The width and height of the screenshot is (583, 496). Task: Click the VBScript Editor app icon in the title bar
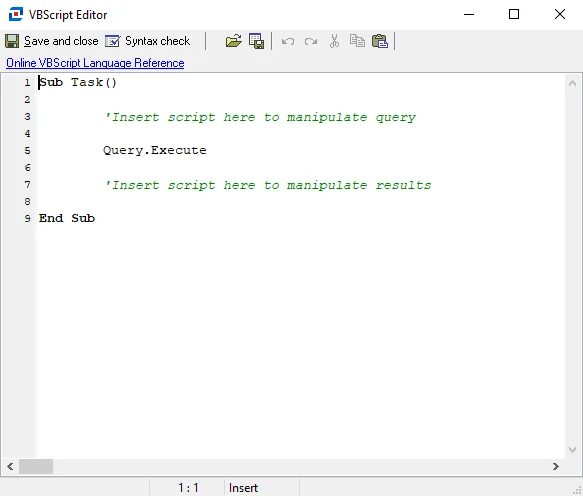(x=16, y=14)
